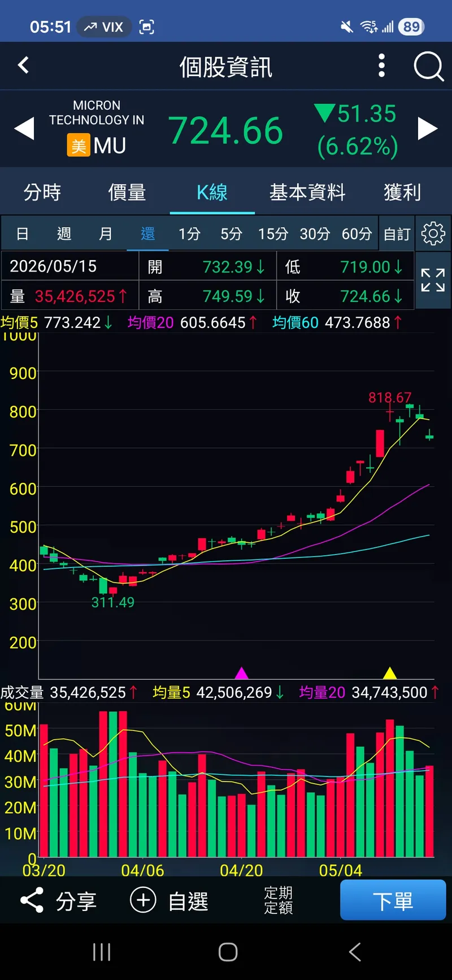Screen dimensions: 452x980
Task: Tap the muted sound status icon
Action: 347,27
